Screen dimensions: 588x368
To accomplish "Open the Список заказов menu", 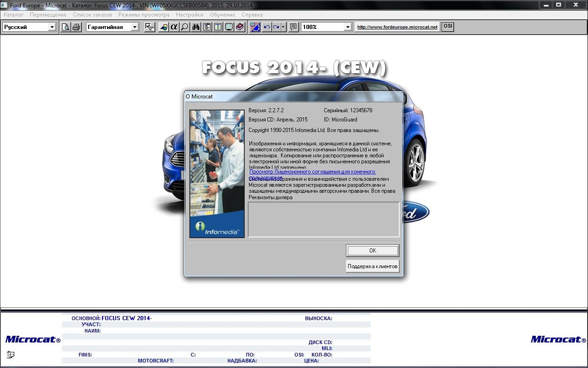I will 92,15.
